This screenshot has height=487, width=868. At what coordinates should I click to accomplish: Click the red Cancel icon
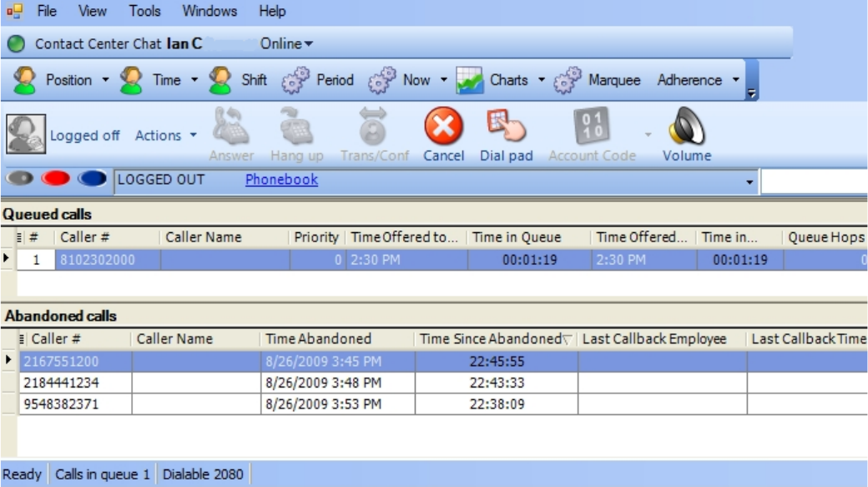443,129
